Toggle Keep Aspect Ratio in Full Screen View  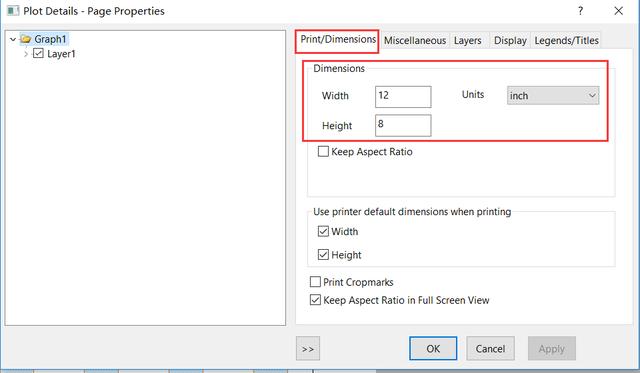316,300
